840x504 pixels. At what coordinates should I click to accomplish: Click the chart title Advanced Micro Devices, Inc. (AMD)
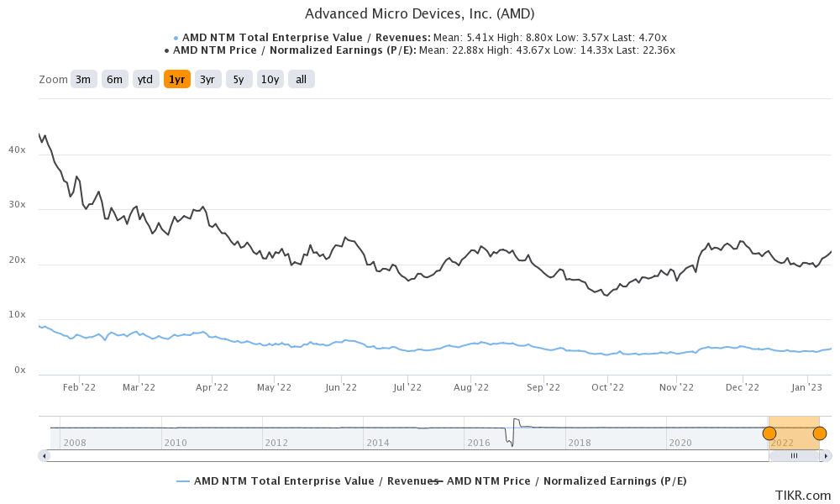[x=420, y=13]
